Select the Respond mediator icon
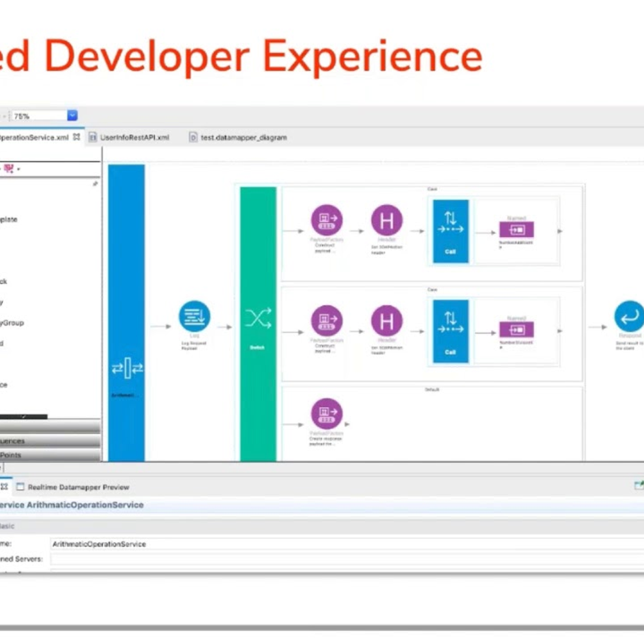This screenshot has width=644, height=644. [x=628, y=316]
